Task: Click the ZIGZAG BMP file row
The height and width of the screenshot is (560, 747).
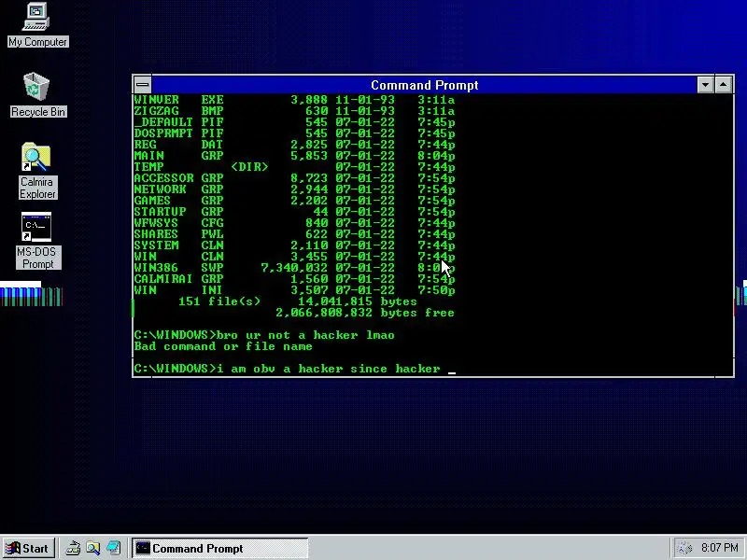Action: tap(294, 111)
